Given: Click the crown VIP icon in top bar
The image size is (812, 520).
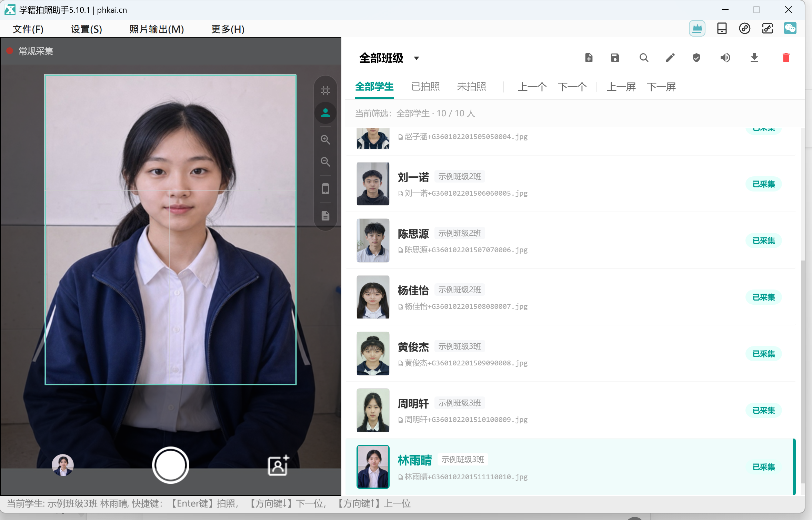Looking at the screenshot, I should (697, 28).
